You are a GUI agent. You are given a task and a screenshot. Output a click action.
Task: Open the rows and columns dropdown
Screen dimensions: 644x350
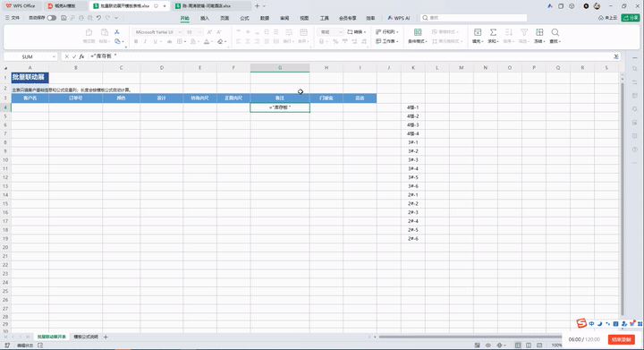point(387,32)
